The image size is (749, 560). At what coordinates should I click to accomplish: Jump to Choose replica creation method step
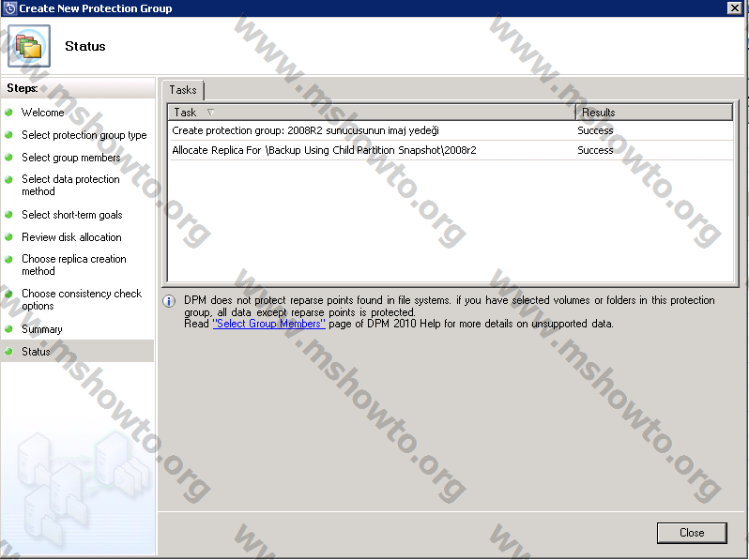73,265
